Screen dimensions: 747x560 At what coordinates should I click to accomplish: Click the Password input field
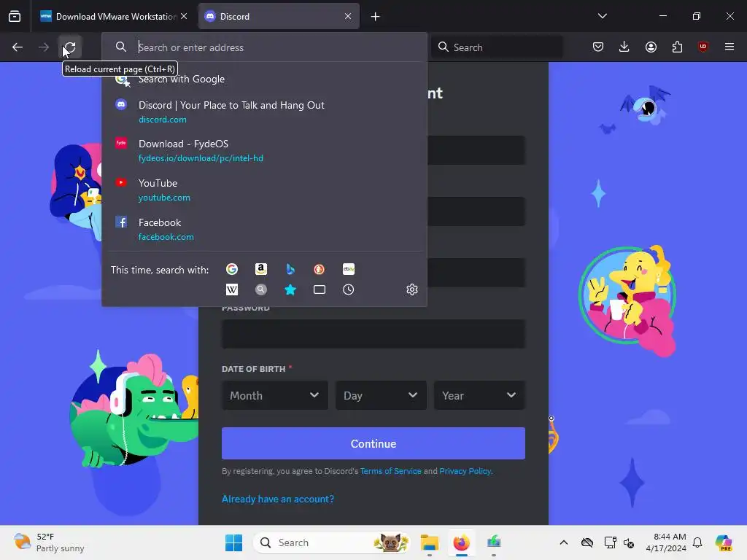click(373, 334)
